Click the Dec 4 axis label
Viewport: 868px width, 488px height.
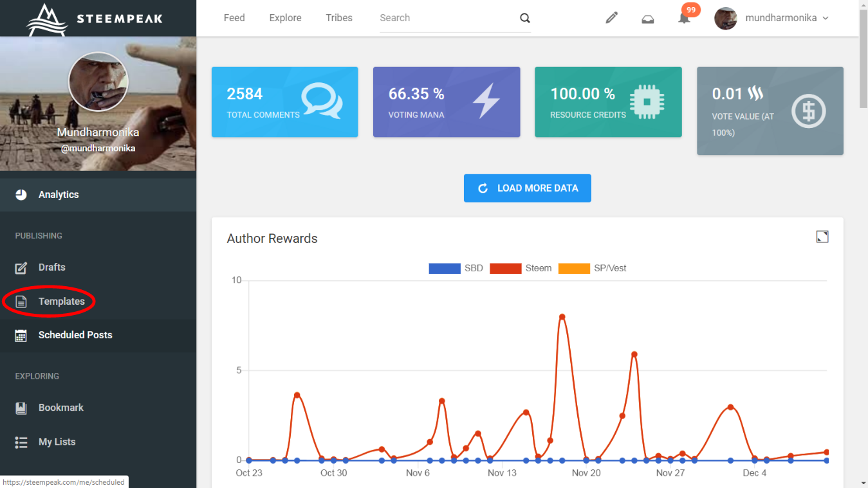[x=755, y=473]
